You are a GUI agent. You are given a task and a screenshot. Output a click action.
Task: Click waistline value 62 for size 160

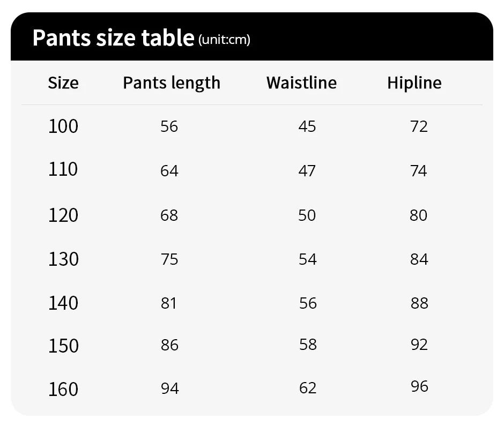pos(308,388)
